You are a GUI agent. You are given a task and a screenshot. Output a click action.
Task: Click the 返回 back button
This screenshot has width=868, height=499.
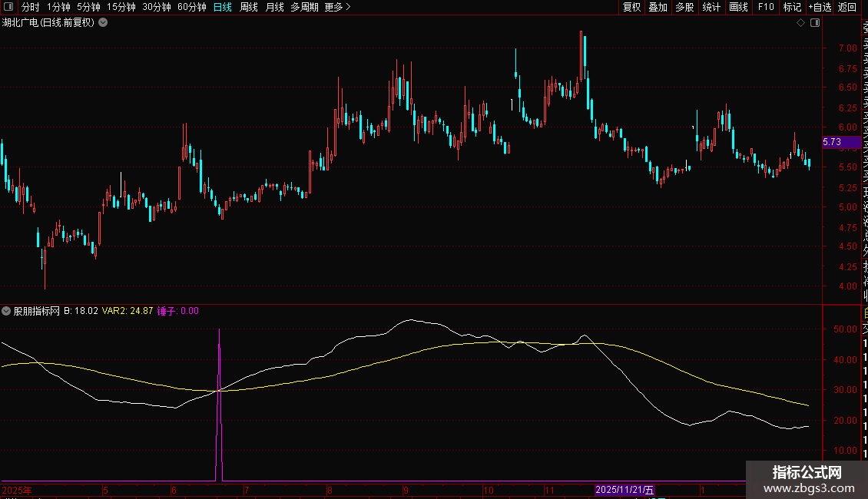coord(847,7)
